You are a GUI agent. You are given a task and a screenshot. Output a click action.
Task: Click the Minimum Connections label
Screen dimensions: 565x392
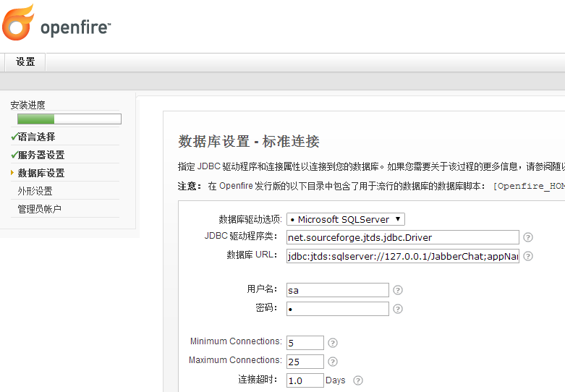pyautogui.click(x=236, y=341)
